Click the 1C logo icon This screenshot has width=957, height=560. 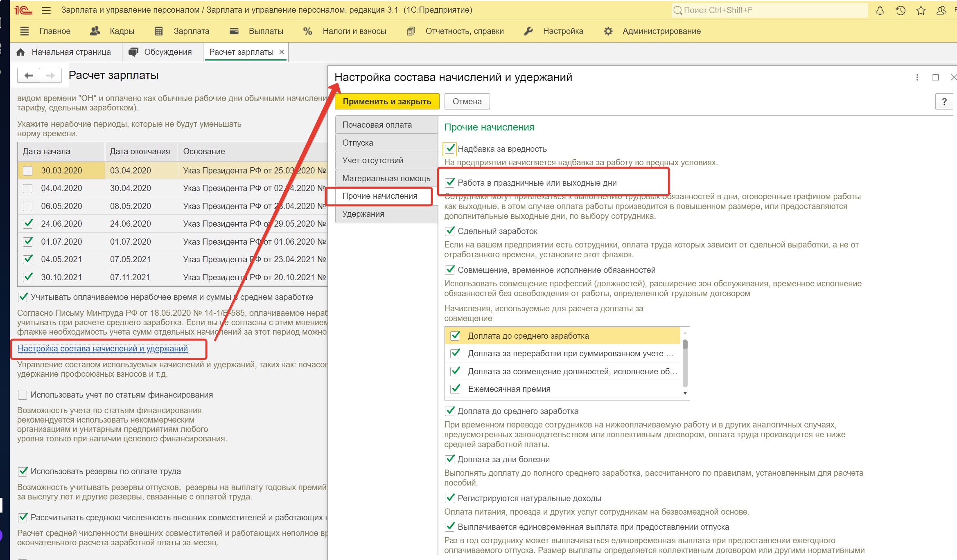click(23, 10)
